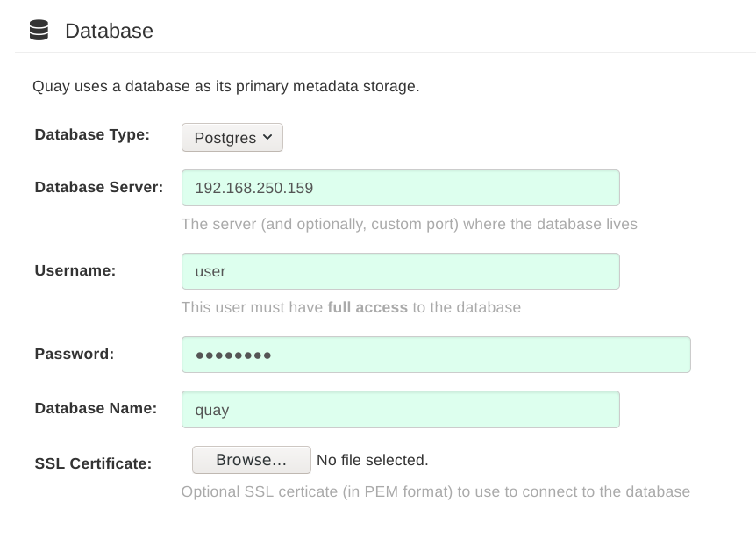
Task: Click the Database Name label
Action: 96,408
